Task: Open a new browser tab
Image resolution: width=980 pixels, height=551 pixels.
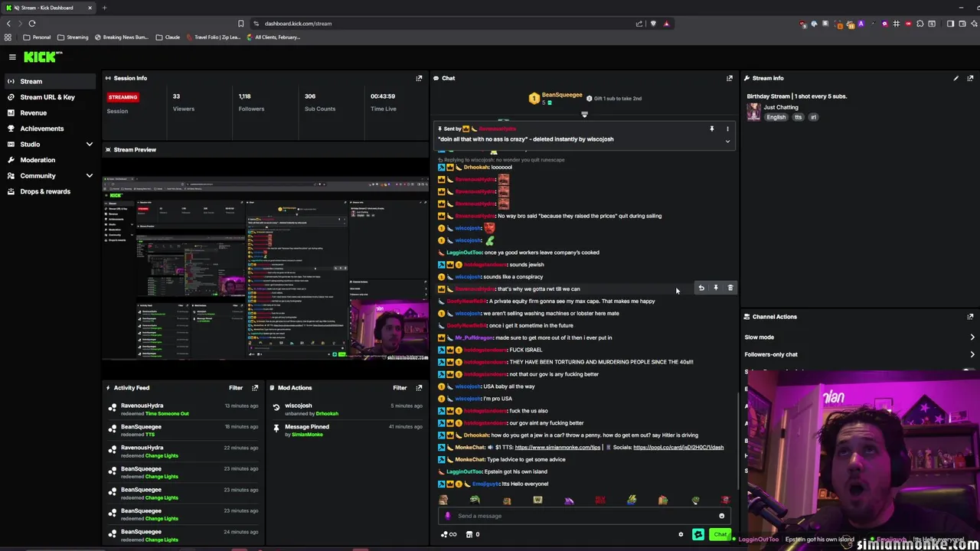Action: [104, 8]
